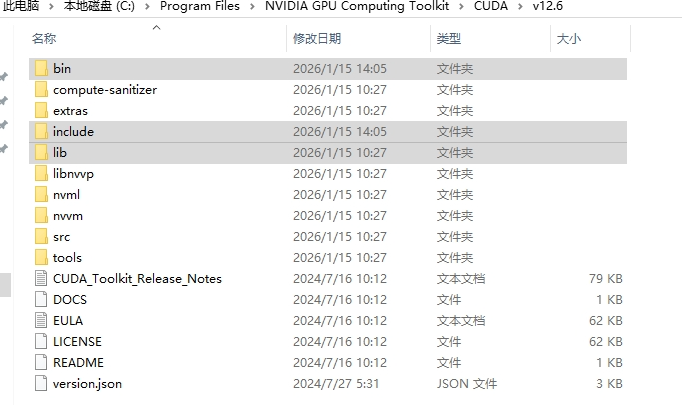Select the tools folder name
The width and height of the screenshot is (682, 405).
click(67, 258)
